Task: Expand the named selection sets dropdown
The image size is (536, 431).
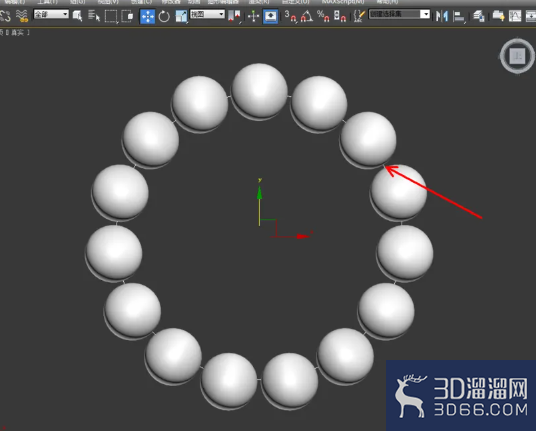Action: pyautogui.click(x=425, y=14)
